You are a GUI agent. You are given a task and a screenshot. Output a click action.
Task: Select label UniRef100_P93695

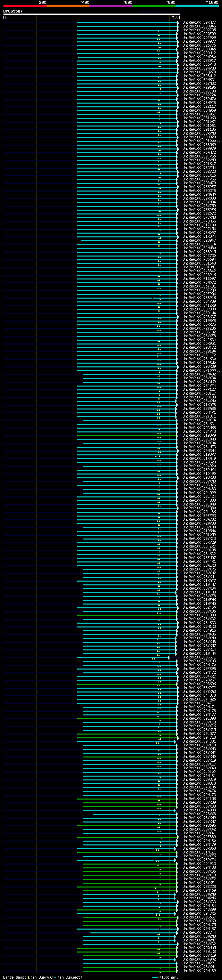click(199, 826)
